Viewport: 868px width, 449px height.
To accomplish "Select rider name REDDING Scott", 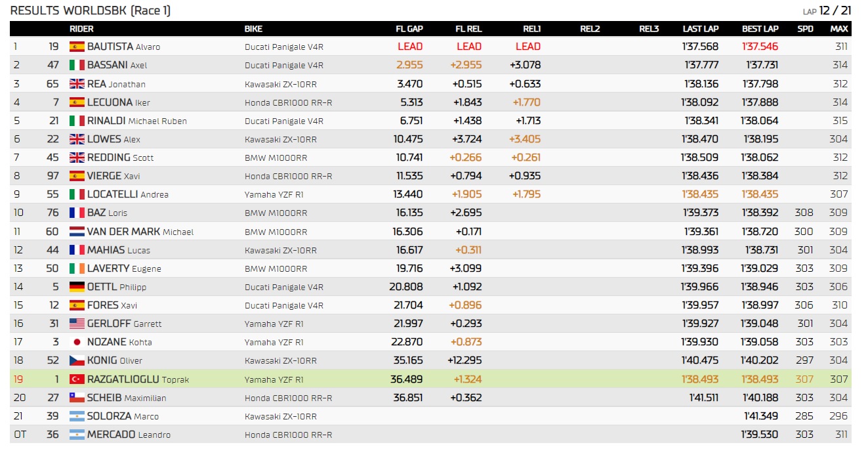I will 120,158.
